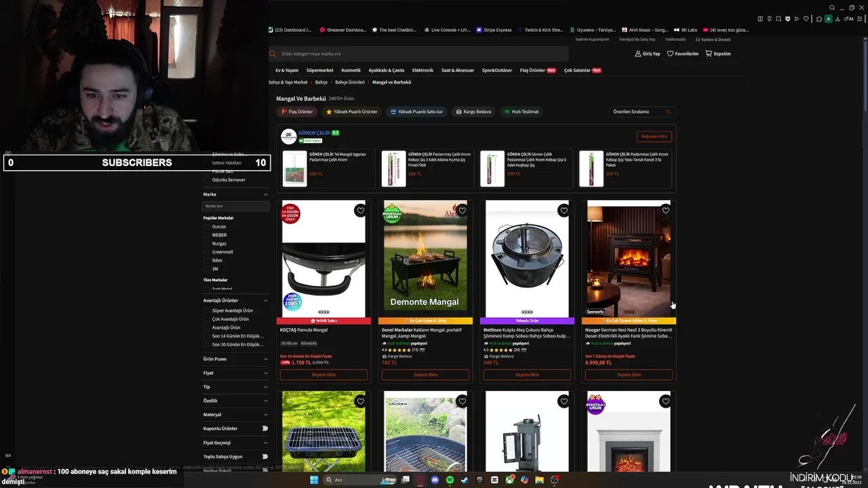Expand the Materyal filter
The height and width of the screenshot is (488, 868).
[x=266, y=415]
